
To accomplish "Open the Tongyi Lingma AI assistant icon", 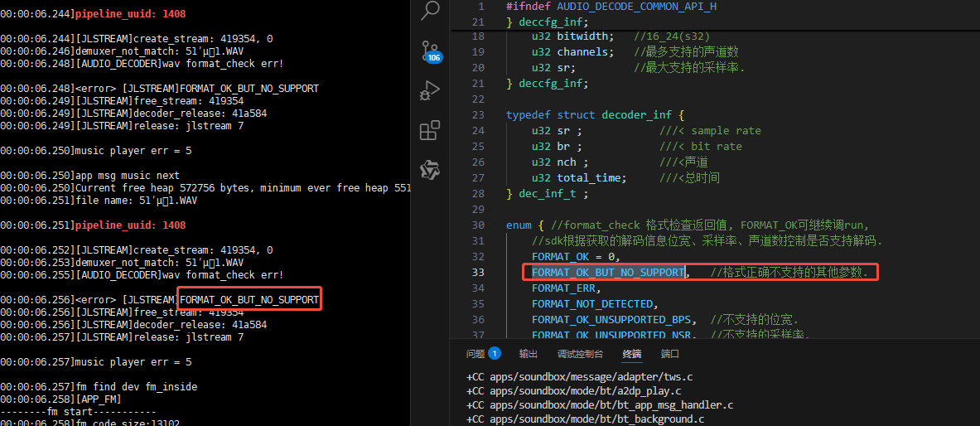I will 430,170.
